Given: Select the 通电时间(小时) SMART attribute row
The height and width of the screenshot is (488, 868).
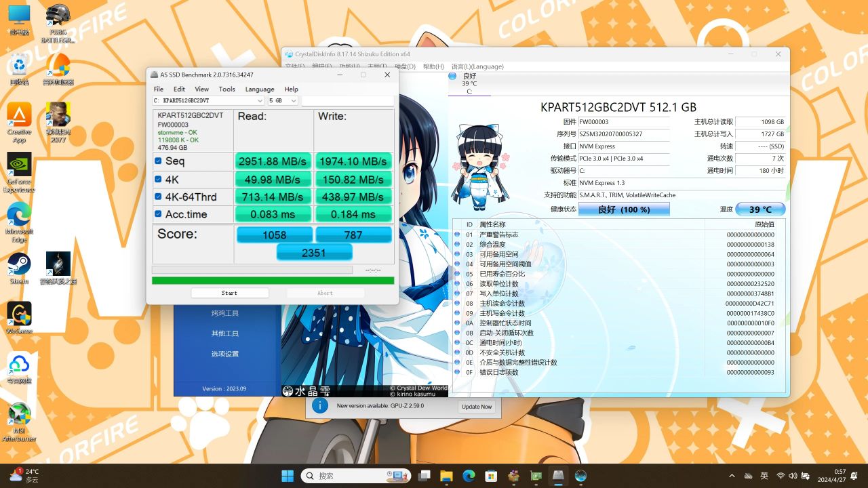Looking at the screenshot, I should click(x=619, y=342).
